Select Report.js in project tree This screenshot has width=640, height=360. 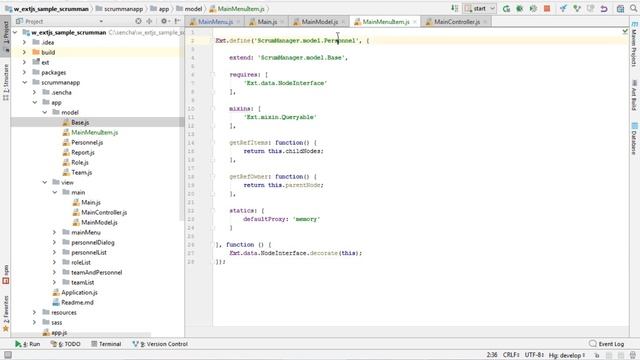pos(83,152)
